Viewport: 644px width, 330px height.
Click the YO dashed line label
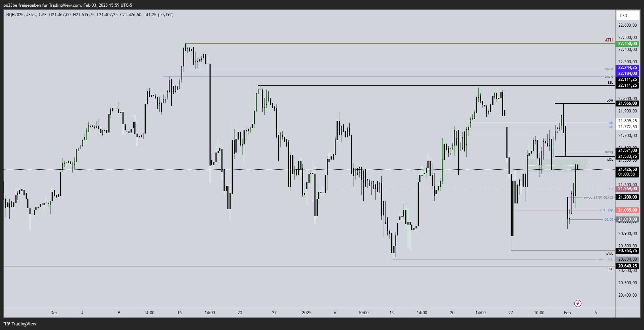tap(611, 189)
